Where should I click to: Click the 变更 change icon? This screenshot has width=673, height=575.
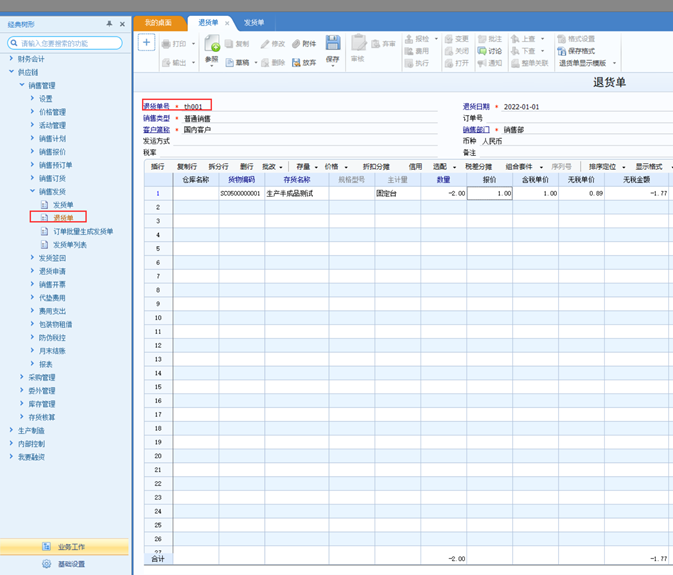pos(449,39)
